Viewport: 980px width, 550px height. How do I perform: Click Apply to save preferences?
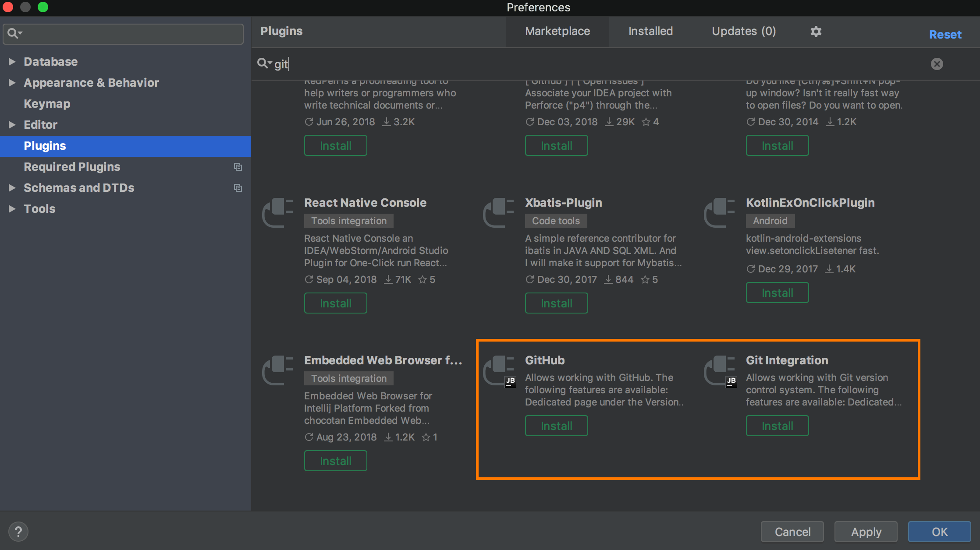(x=866, y=532)
